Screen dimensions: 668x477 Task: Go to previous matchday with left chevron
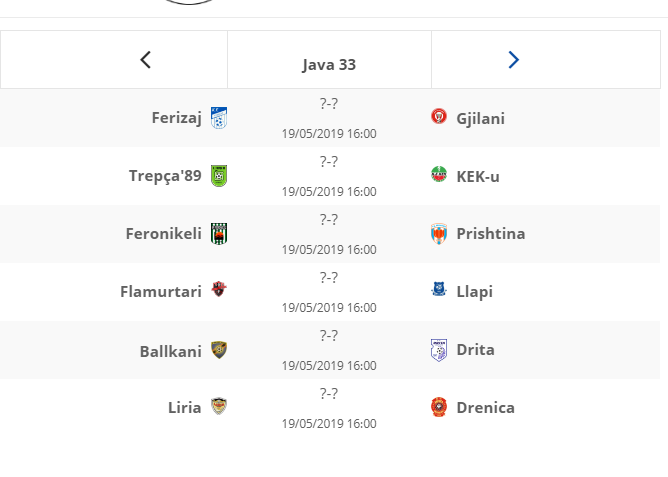click(x=146, y=60)
